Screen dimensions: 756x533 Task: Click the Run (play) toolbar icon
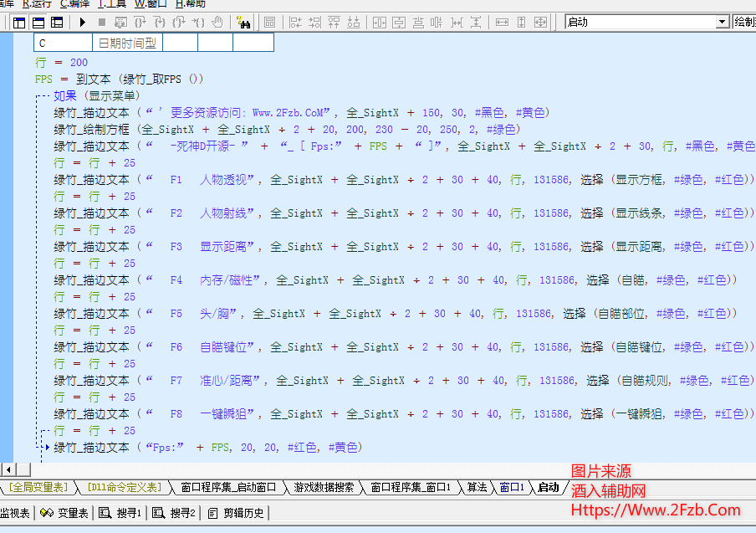click(x=84, y=22)
